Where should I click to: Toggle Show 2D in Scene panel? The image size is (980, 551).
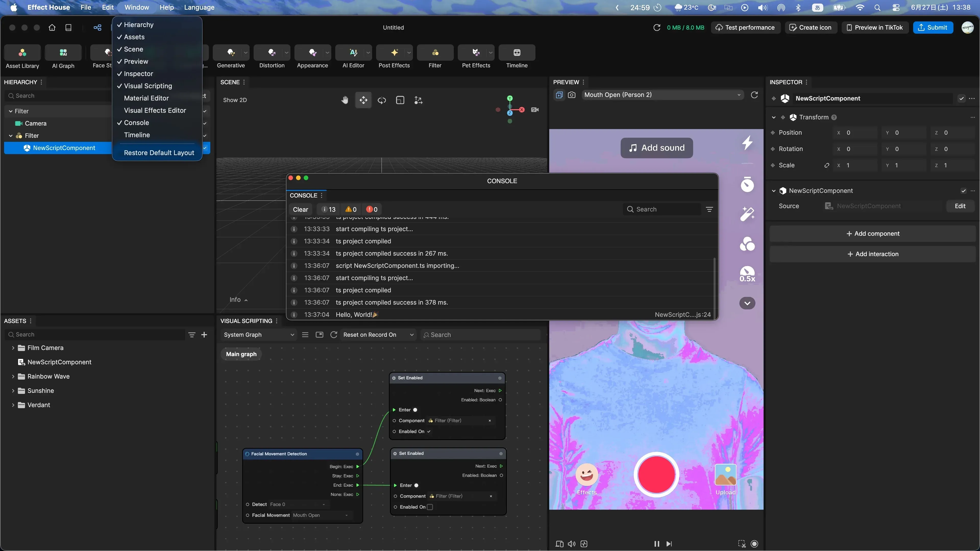point(235,100)
